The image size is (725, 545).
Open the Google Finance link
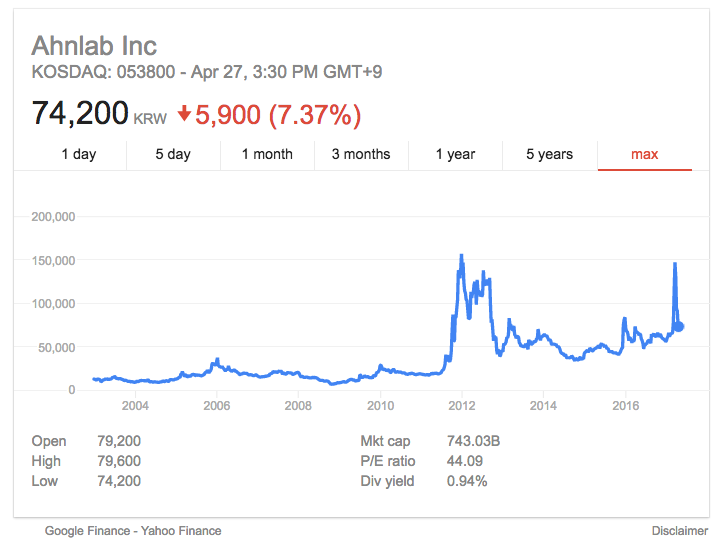pos(86,531)
